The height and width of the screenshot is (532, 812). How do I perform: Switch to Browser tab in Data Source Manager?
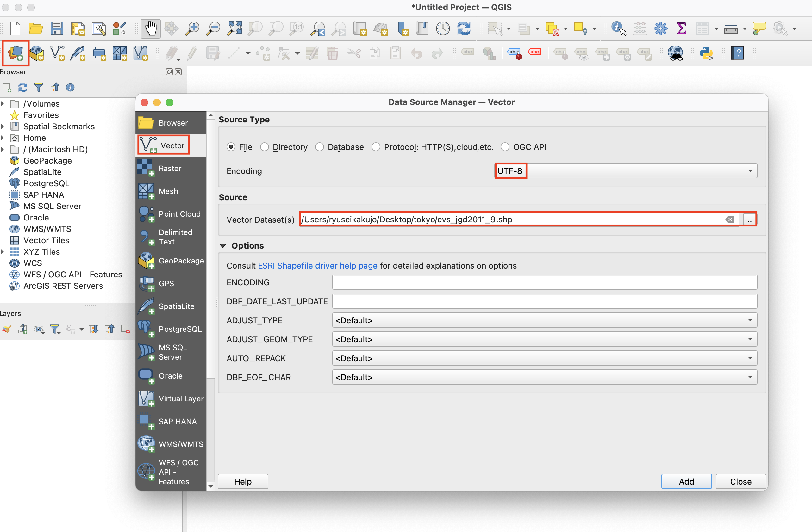[x=171, y=123]
